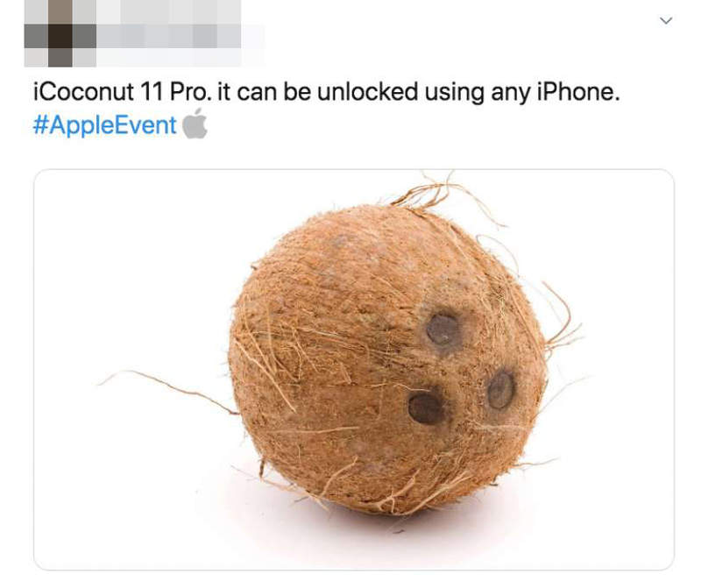
Task: Open the coconut photo attachment
Action: 354,369
